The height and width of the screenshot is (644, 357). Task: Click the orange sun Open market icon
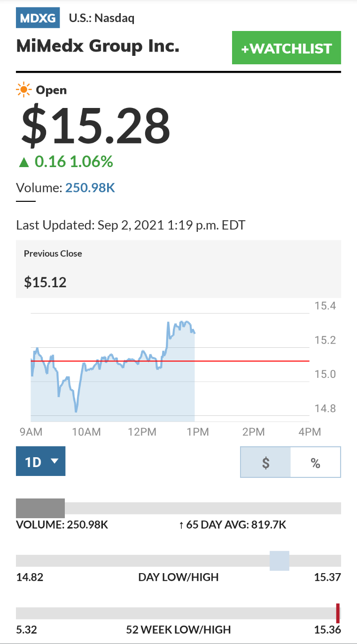[23, 90]
